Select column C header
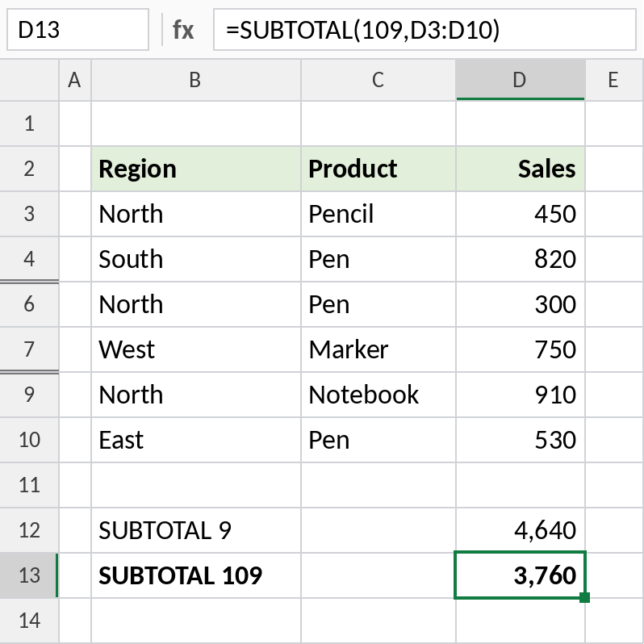This screenshot has height=644, width=644. coord(378,80)
